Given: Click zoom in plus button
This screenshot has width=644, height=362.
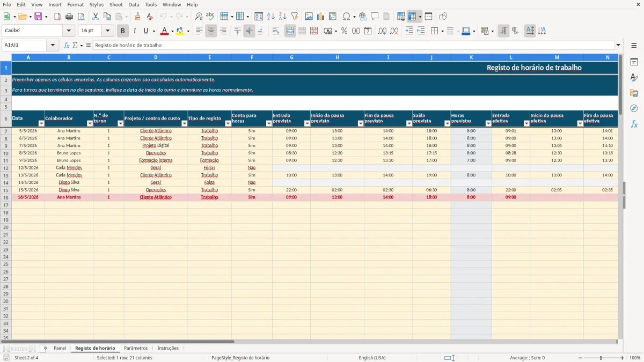Looking at the screenshot, I should (623, 358).
